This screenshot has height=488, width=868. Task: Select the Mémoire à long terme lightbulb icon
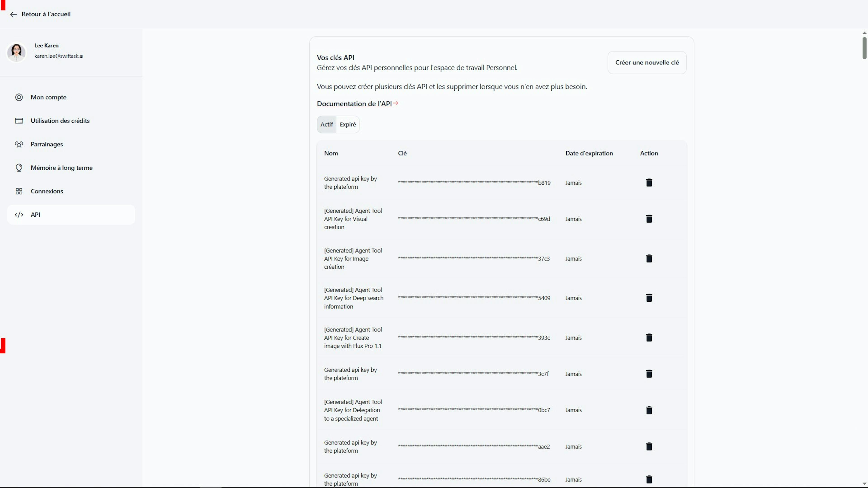coord(19,167)
